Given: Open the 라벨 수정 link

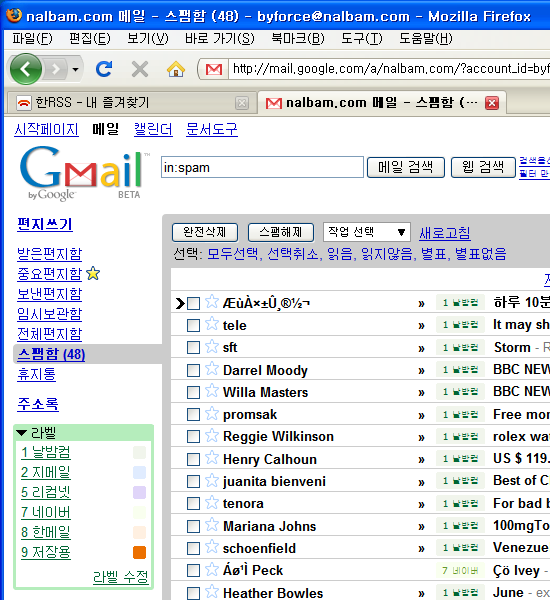Looking at the screenshot, I should click(121, 577).
